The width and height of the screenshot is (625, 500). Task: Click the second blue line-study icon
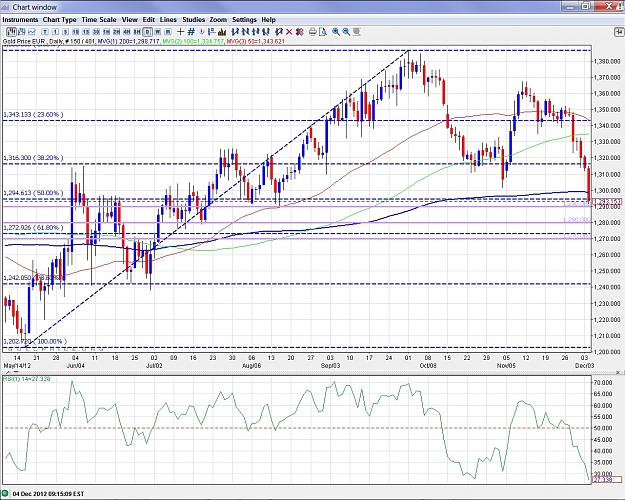click(x=245, y=32)
